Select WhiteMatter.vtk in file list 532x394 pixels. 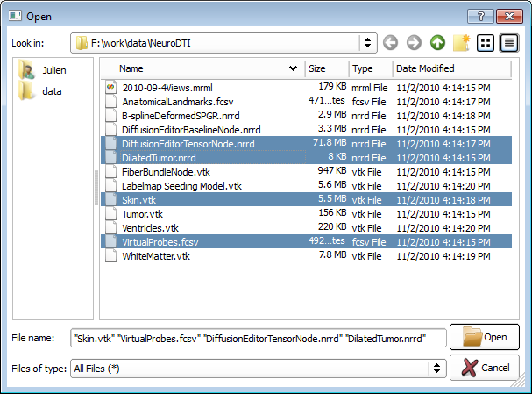(156, 256)
